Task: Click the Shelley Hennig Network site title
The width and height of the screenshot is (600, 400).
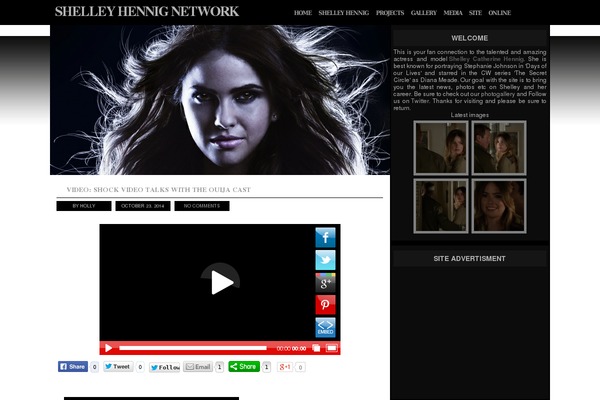Action: coord(147,11)
